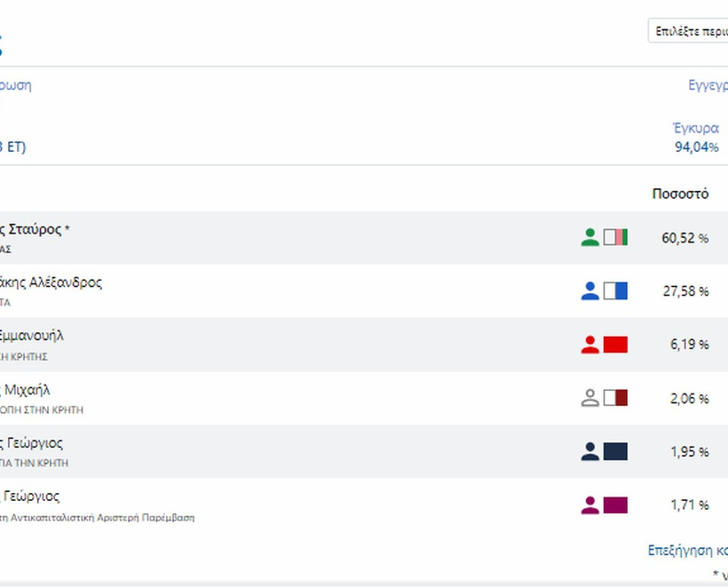Click the navy person icon in the 1,95 % row
728x588 pixels.
[x=590, y=451]
